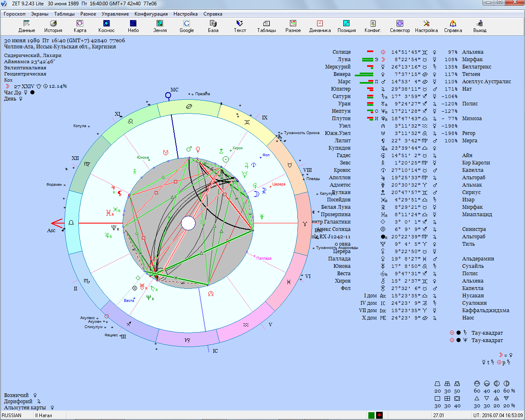Click the Солнце row label
The height and width of the screenshot is (420, 525).
(x=342, y=52)
